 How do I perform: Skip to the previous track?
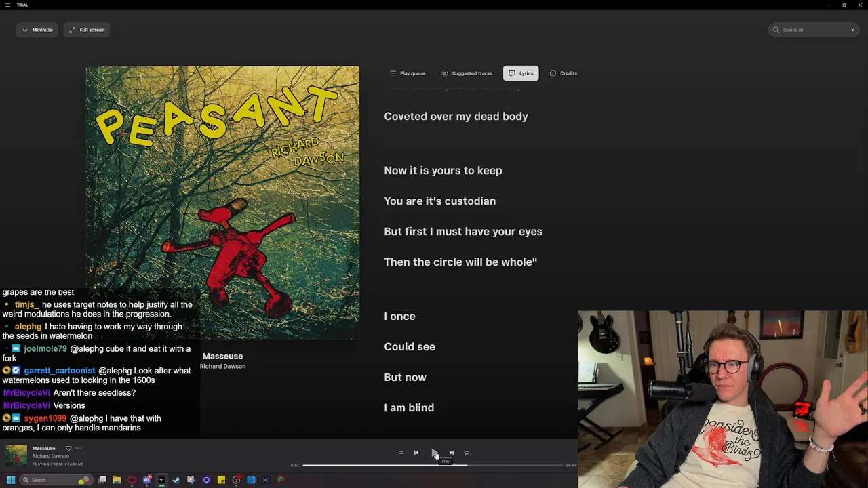pos(416,453)
